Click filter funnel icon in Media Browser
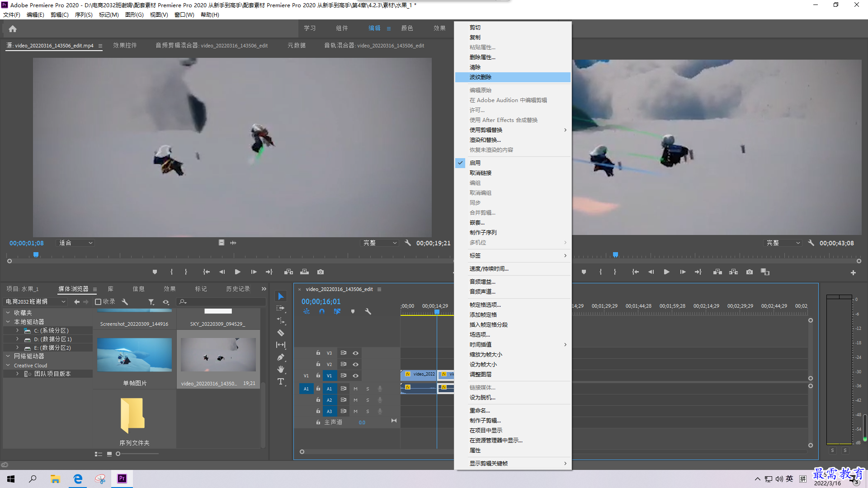 (151, 302)
